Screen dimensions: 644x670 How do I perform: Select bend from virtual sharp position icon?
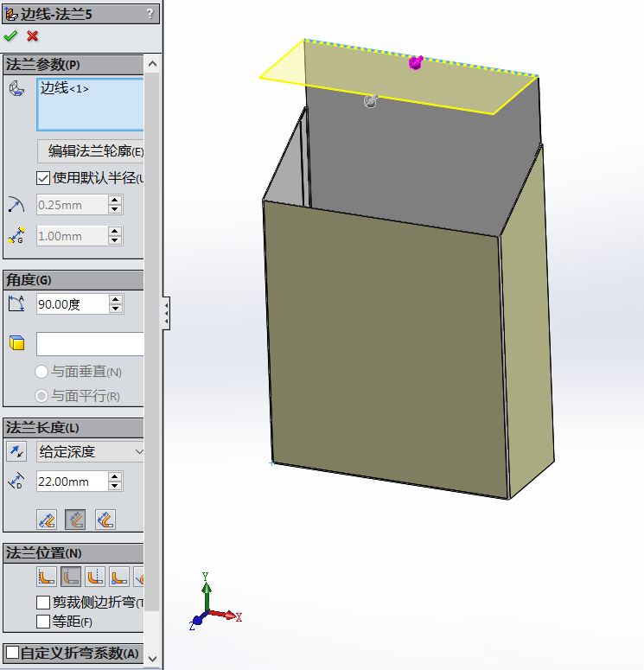point(119,577)
